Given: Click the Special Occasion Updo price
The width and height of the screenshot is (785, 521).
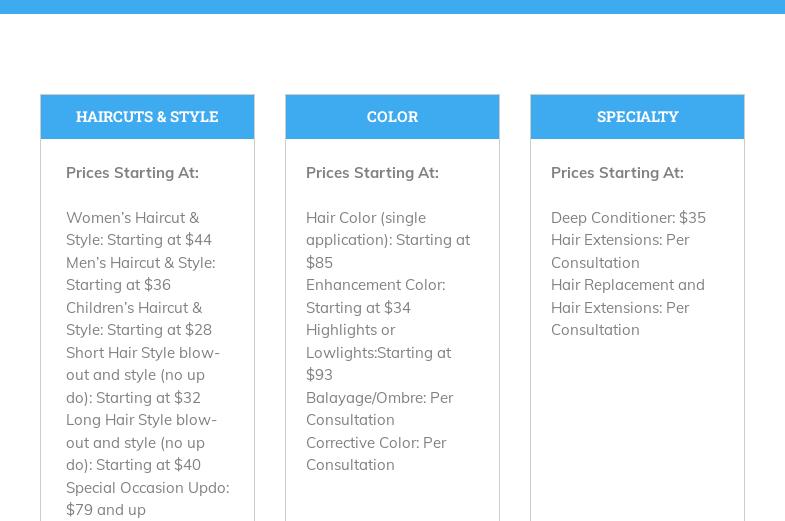Looking at the screenshot, I should click(147, 498).
